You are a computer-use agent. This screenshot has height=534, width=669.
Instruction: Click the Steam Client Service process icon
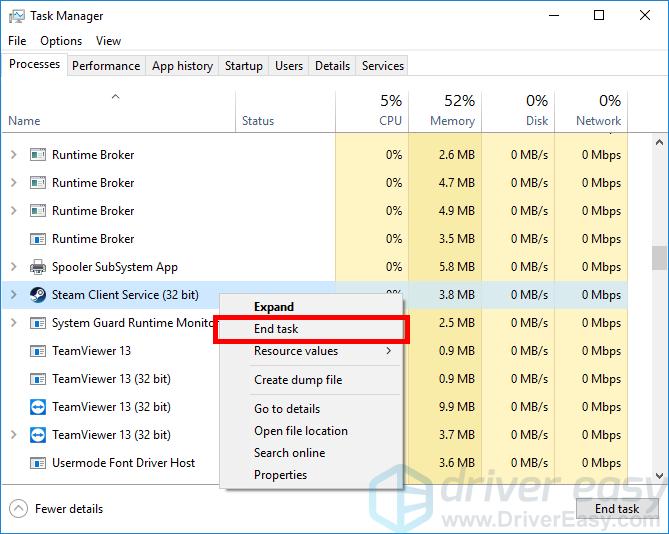point(38,295)
